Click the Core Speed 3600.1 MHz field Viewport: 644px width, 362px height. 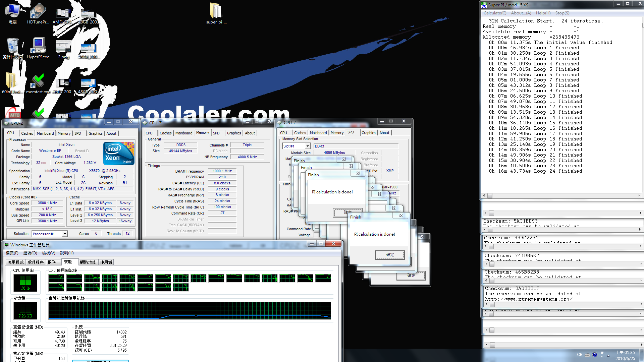(48, 203)
